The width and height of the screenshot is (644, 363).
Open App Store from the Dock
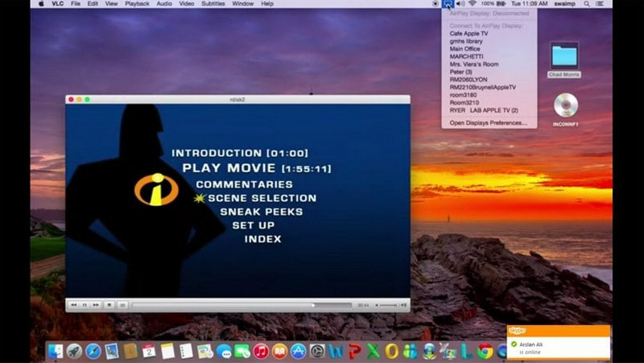(299, 352)
